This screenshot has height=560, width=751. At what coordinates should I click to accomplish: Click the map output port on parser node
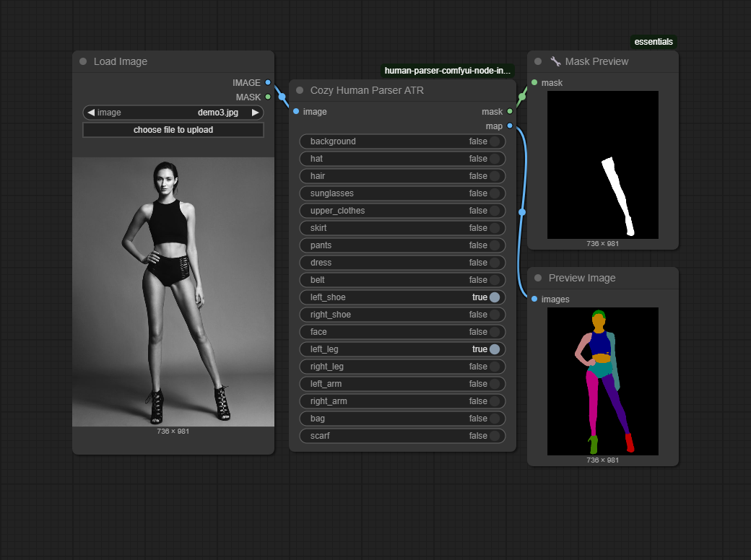510,126
